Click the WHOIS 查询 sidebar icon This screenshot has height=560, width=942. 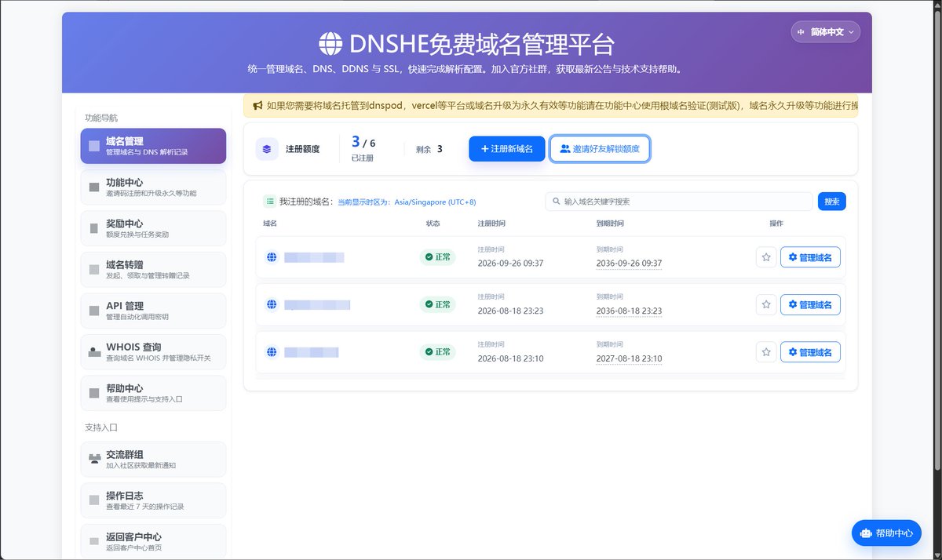[94, 352]
